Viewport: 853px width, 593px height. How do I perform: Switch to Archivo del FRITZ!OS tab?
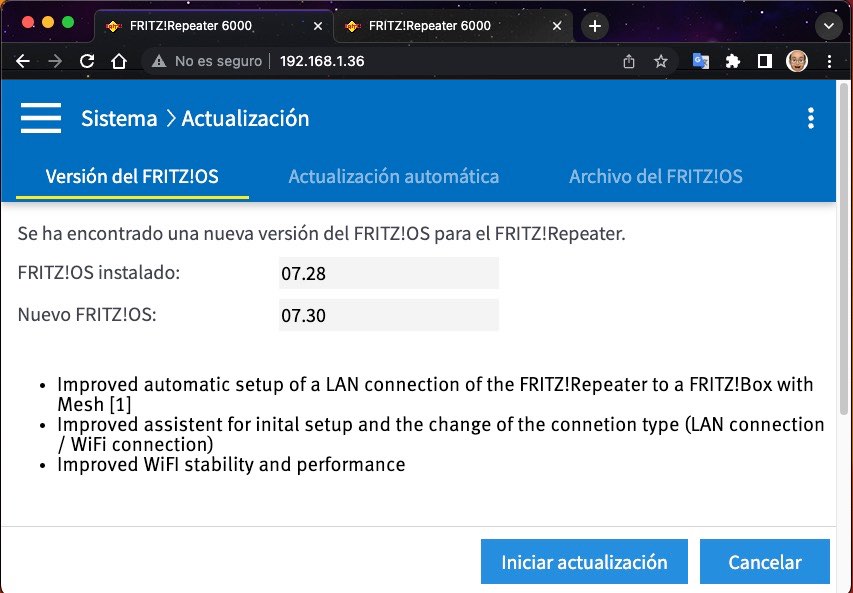coord(656,176)
